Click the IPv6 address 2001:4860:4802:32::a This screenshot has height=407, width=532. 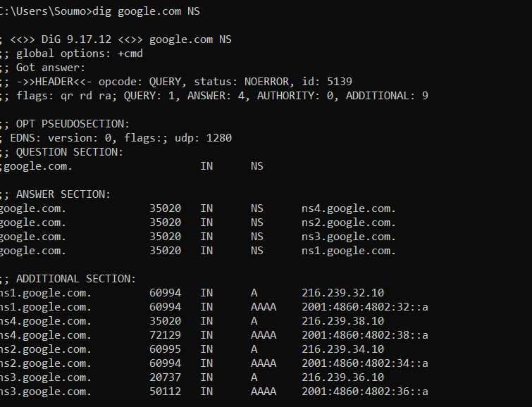[x=365, y=307]
